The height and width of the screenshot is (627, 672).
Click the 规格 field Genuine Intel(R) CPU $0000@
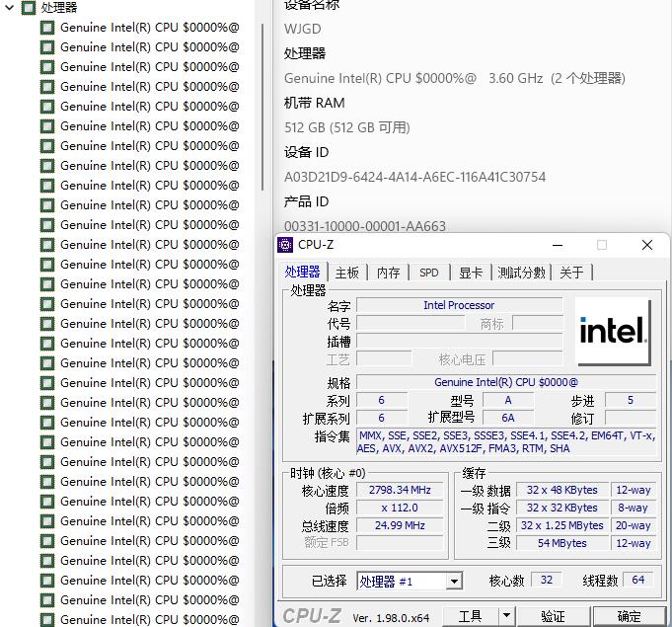tap(506, 382)
